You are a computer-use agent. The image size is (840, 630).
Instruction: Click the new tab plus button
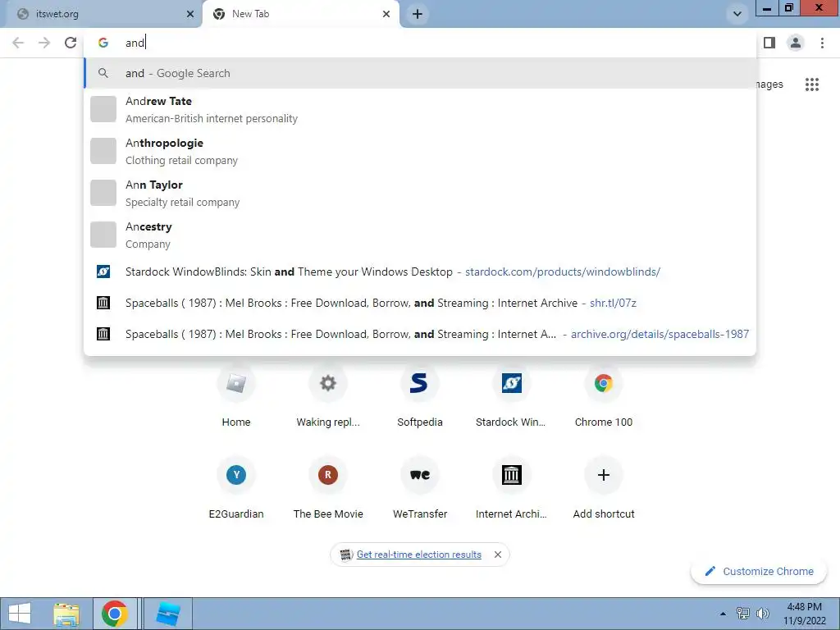[x=418, y=14]
